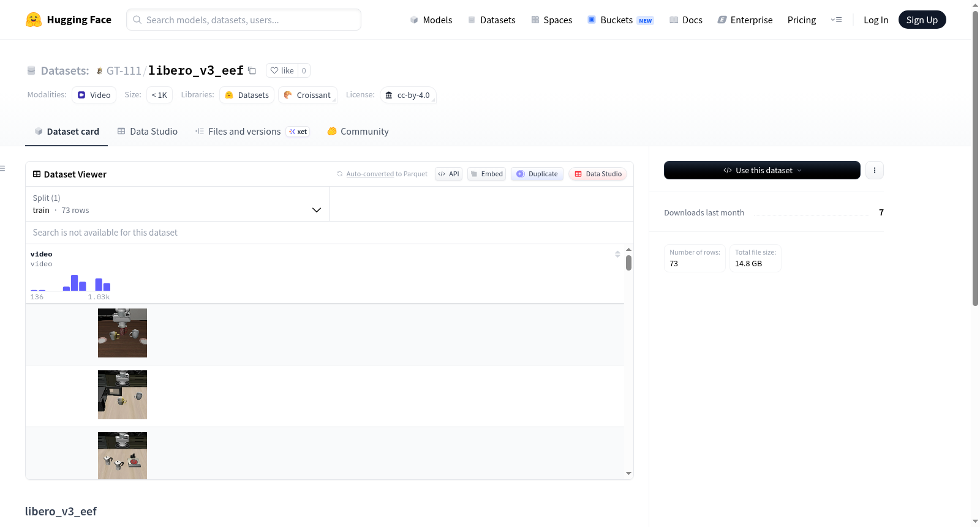This screenshot has width=980, height=527.
Task: Open Enterprise in the top navigation
Action: tap(745, 20)
